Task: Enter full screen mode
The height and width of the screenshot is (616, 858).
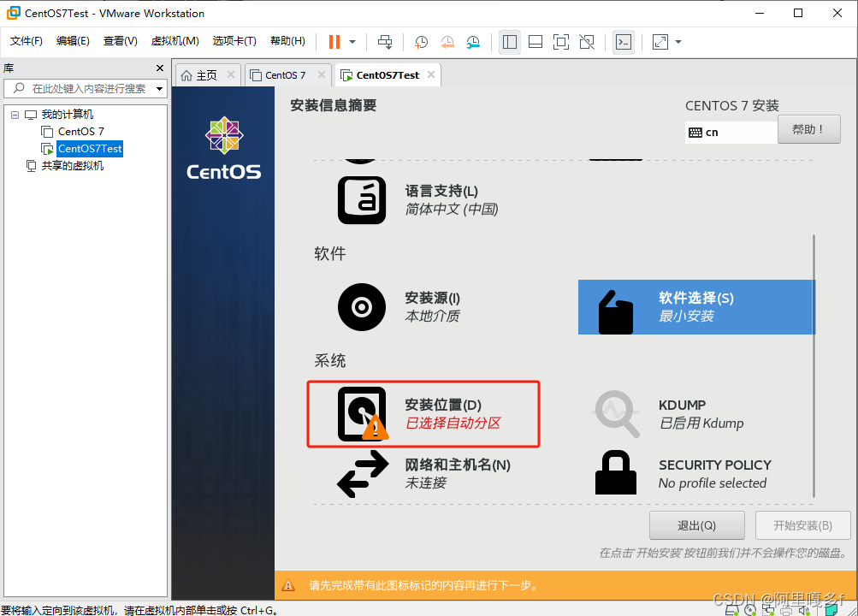Action: (x=560, y=41)
